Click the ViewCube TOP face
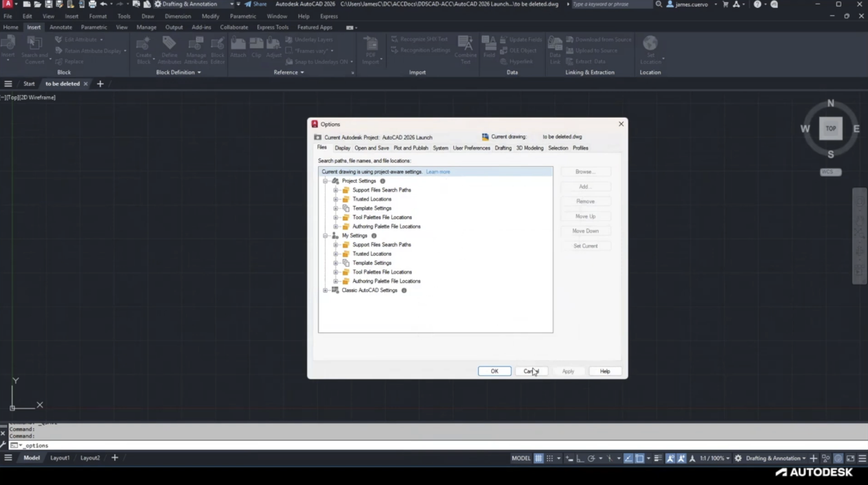Image resolution: width=868 pixels, height=485 pixels. click(x=830, y=129)
